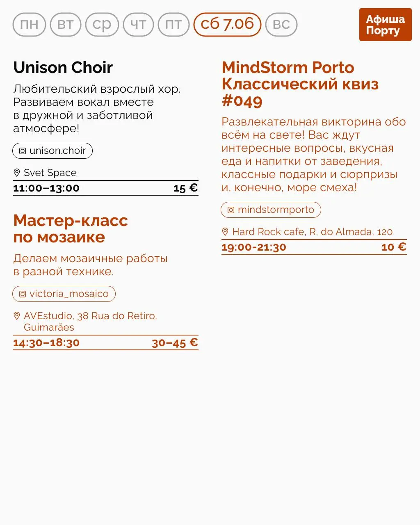This screenshot has width=420, height=525.
Task: Open the mindstormporto Instagram link
Action: (276, 210)
